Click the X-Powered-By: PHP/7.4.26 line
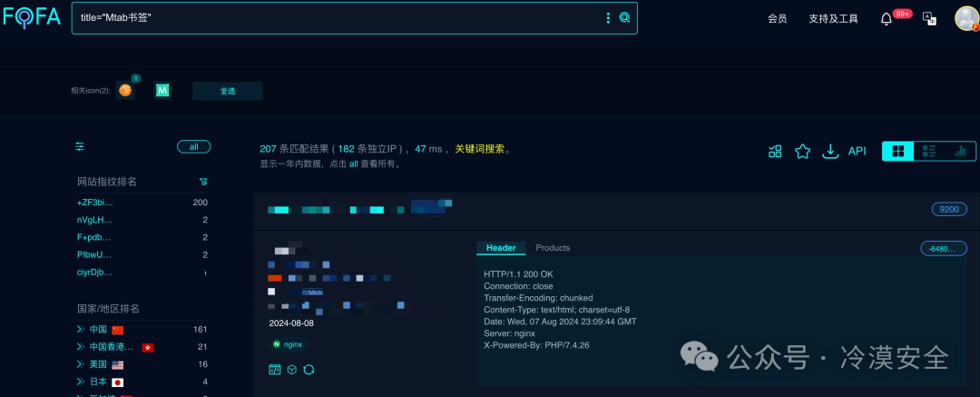This screenshot has width=980, height=397. [x=536, y=345]
